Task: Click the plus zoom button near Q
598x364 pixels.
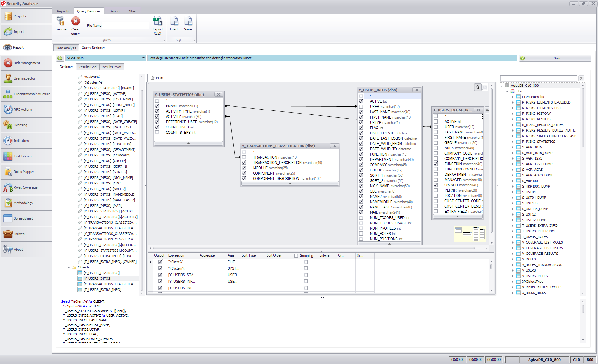Action: pyautogui.click(x=485, y=87)
